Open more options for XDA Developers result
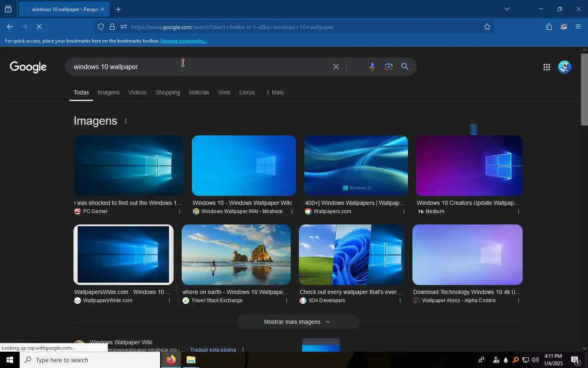This screenshot has height=368, width=588. pos(400,301)
